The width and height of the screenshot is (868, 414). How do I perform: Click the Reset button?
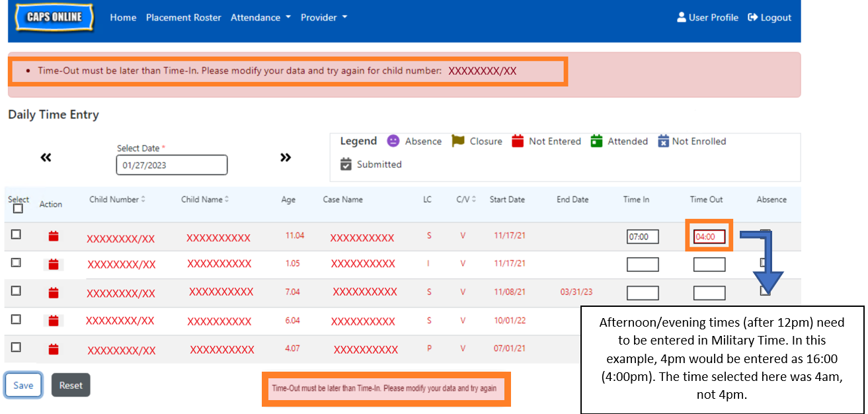click(71, 386)
